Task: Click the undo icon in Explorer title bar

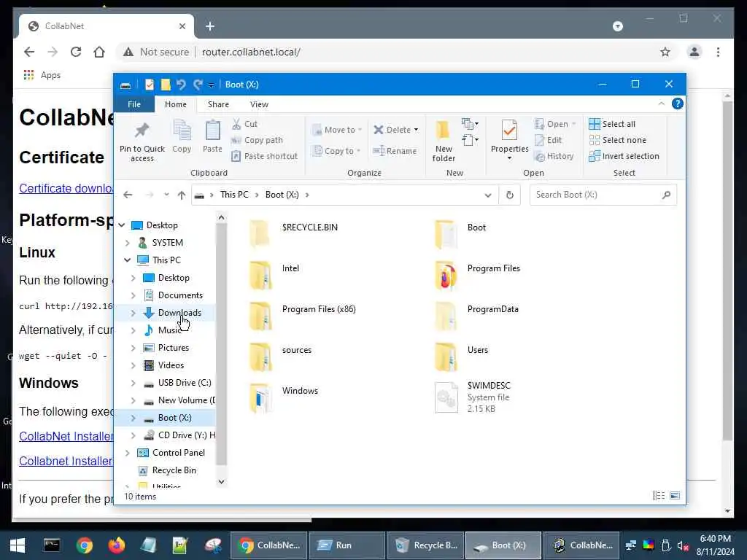Action: coord(181,85)
